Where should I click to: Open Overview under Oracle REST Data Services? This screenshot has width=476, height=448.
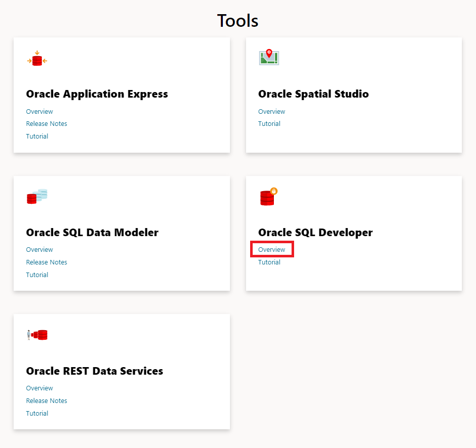(x=39, y=388)
